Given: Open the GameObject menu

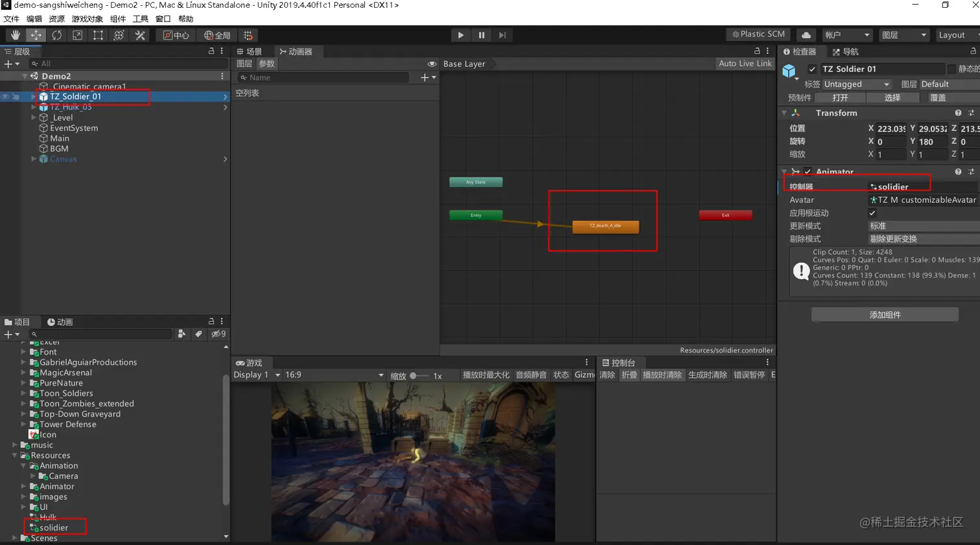Looking at the screenshot, I should click(87, 19).
